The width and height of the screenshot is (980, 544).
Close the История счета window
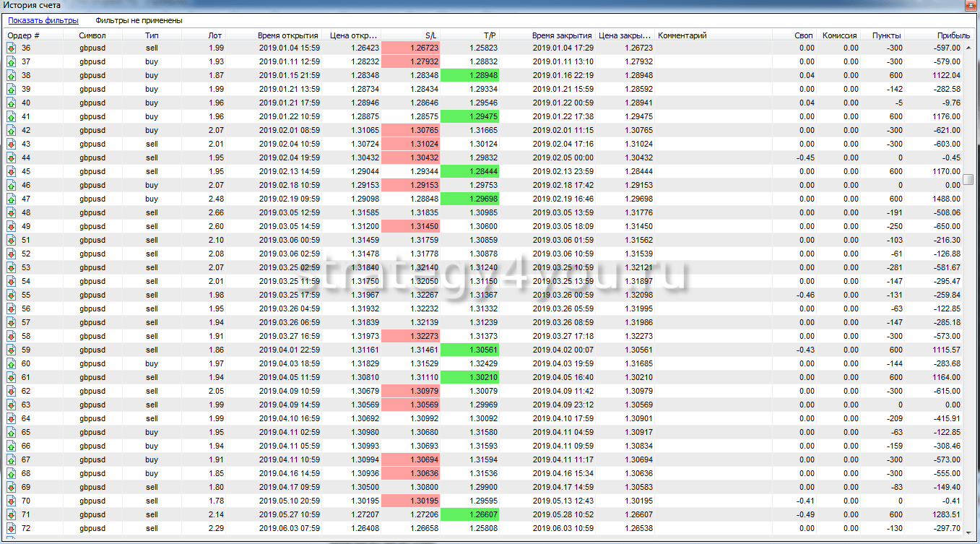click(x=969, y=6)
